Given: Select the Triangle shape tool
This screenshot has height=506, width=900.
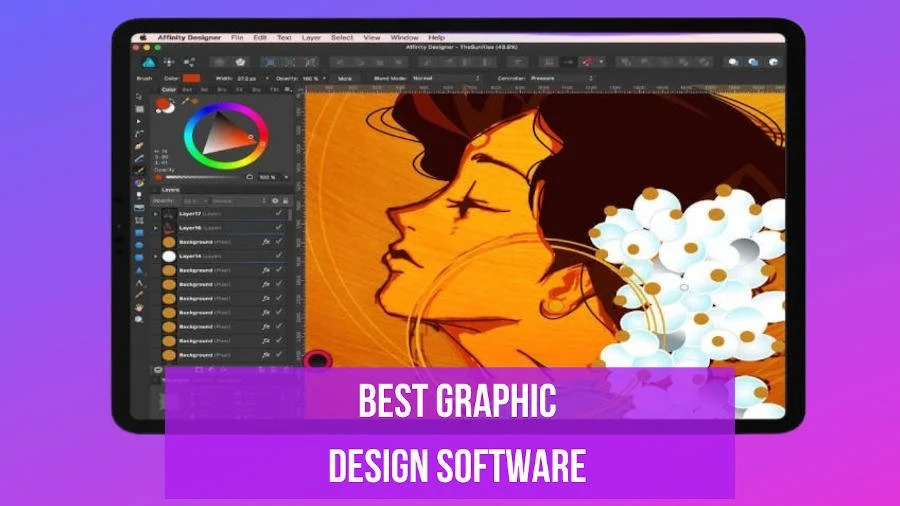Looking at the screenshot, I should coord(139,270).
